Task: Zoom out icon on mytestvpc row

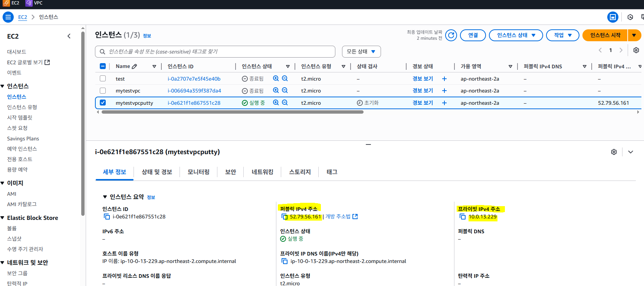Action: coord(285,90)
